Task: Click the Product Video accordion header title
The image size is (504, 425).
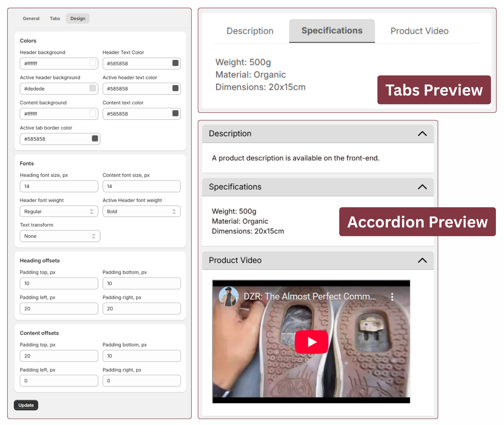Action: point(235,260)
